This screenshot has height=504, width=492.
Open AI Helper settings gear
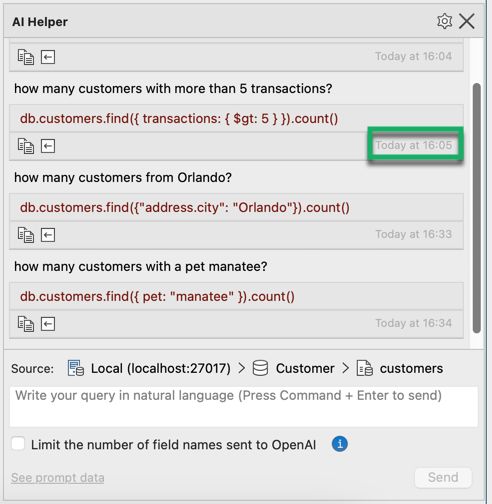[444, 22]
